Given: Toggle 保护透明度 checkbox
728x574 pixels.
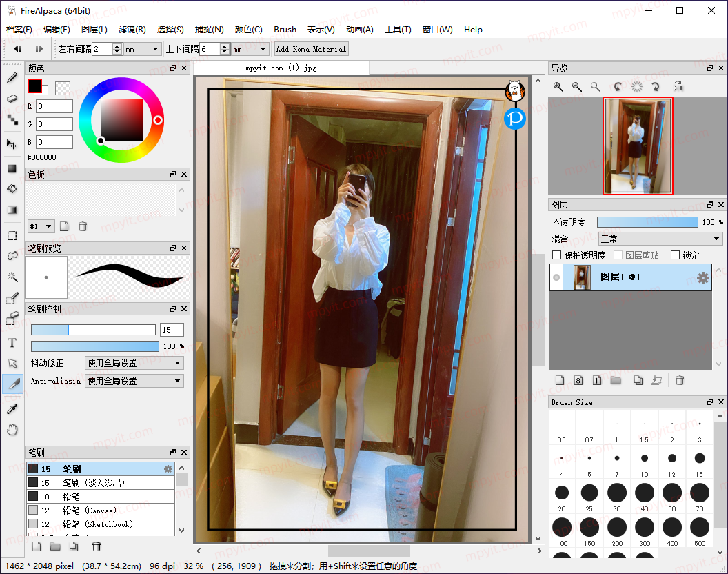Looking at the screenshot, I should point(556,255).
